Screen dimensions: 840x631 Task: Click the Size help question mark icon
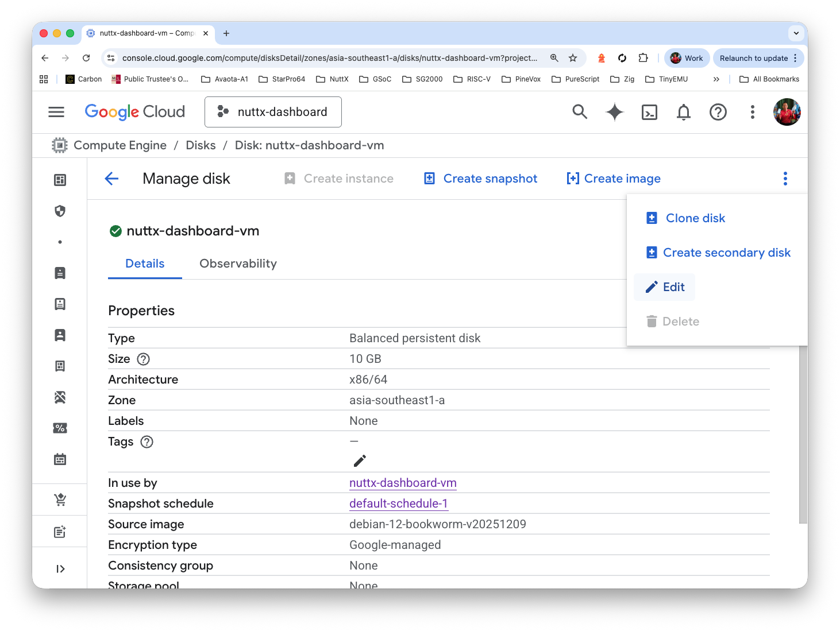pyautogui.click(x=144, y=359)
